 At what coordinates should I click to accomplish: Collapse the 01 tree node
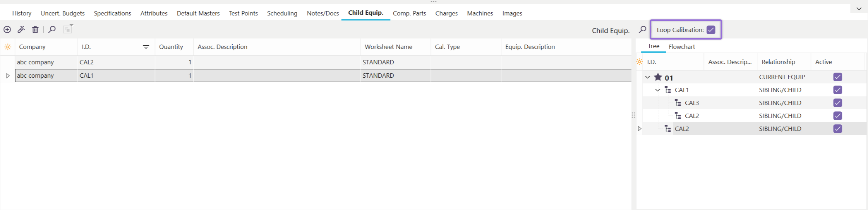click(647, 77)
